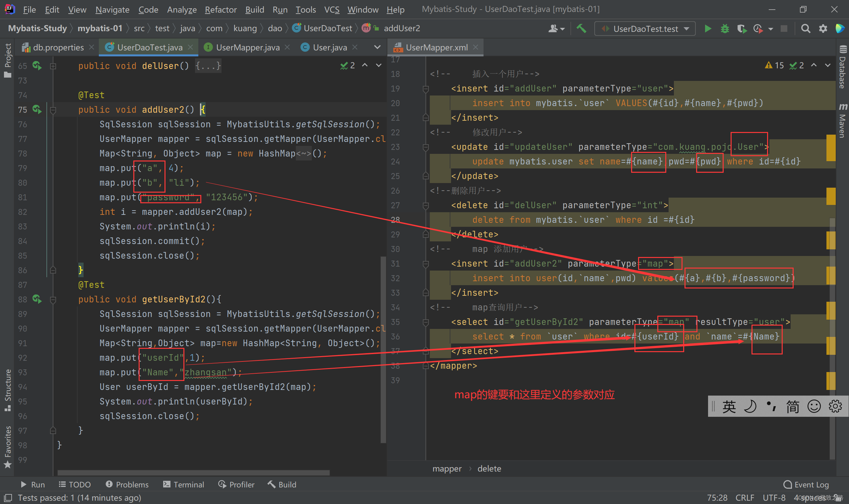Image resolution: width=849 pixels, height=504 pixels.
Task: Close the UserDaoTest.java tab
Action: pyautogui.click(x=190, y=47)
